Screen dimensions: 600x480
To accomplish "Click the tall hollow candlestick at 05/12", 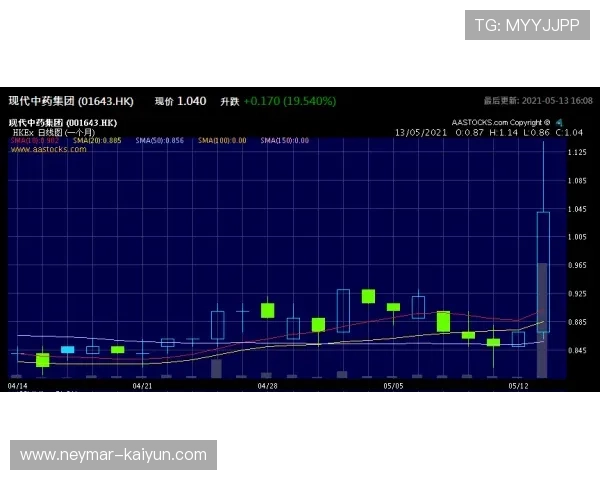I will (x=543, y=270).
